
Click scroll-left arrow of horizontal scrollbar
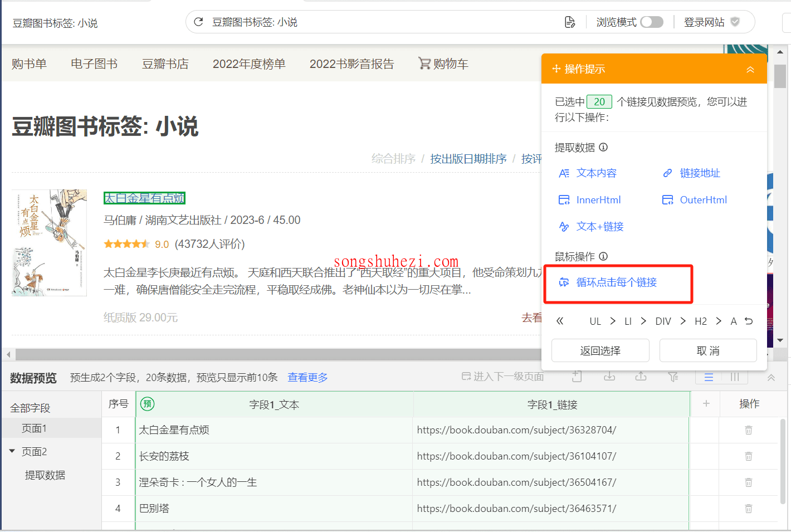point(8,355)
